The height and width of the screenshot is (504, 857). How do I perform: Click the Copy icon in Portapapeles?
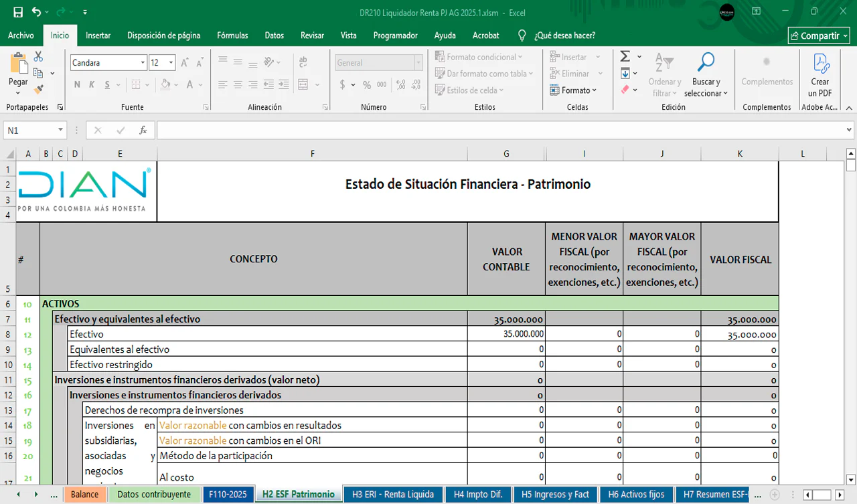point(38,73)
